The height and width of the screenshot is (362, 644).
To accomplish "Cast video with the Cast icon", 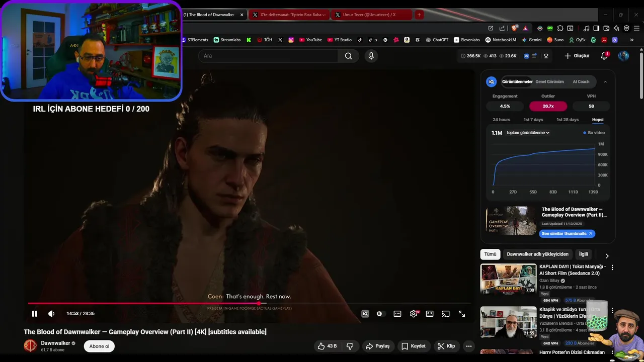I will coord(446,314).
